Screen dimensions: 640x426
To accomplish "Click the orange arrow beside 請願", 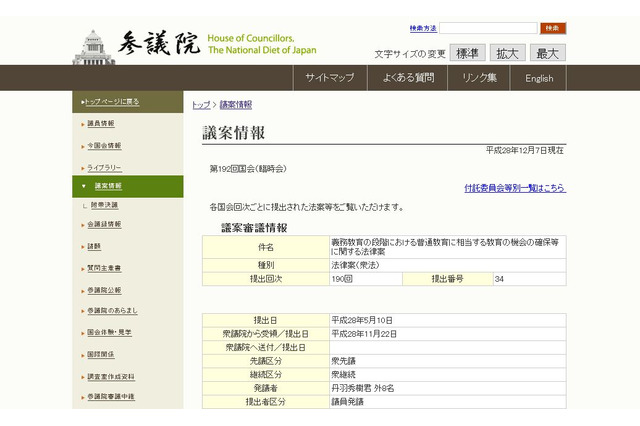I will (x=83, y=247).
